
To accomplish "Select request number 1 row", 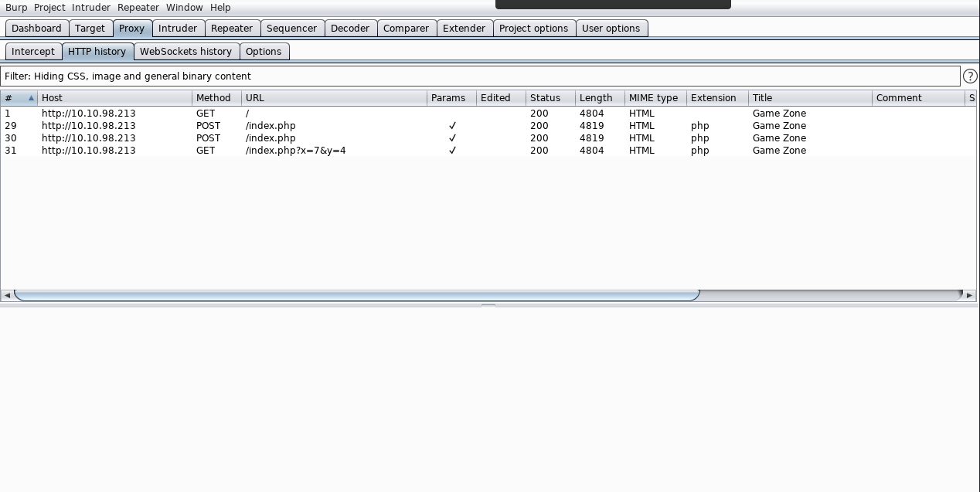I will click(x=488, y=114).
